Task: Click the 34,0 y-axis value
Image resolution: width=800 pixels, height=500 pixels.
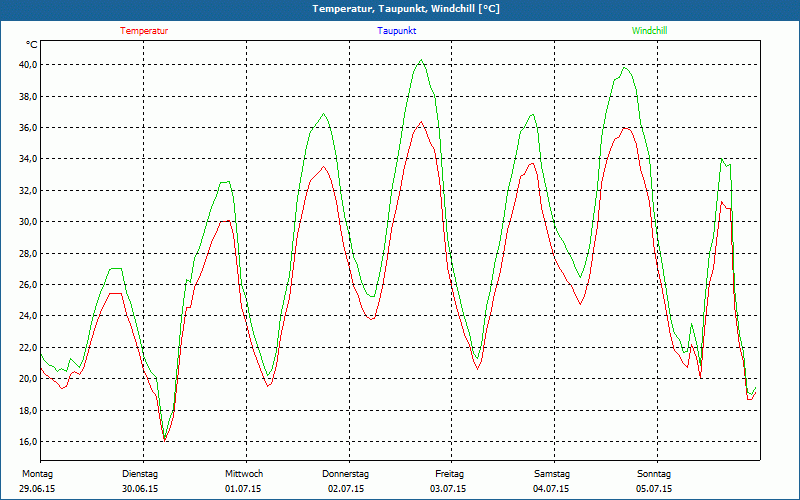Action: (x=28, y=159)
